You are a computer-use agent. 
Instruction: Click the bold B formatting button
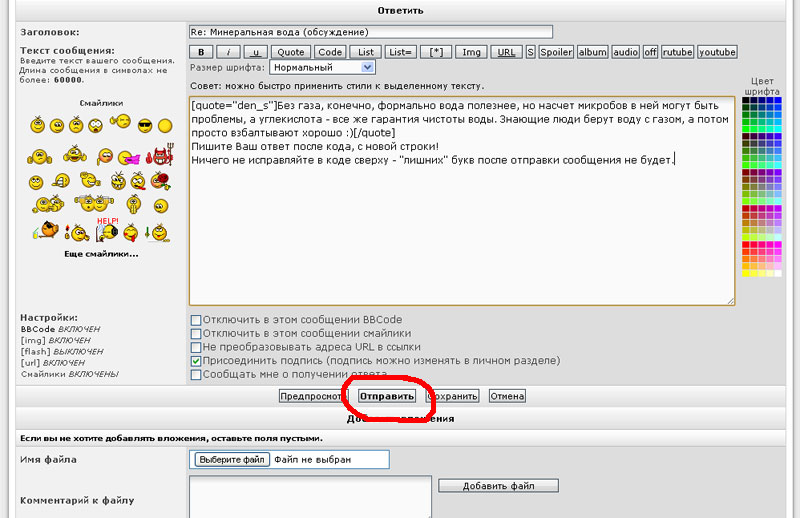click(x=201, y=52)
